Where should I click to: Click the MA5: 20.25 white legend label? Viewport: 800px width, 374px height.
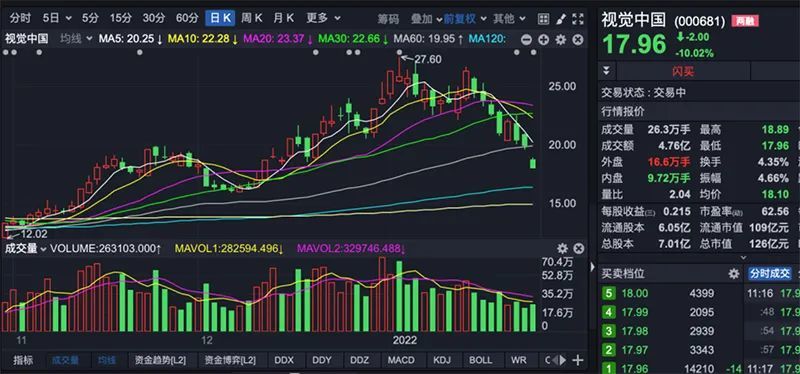click(x=131, y=39)
